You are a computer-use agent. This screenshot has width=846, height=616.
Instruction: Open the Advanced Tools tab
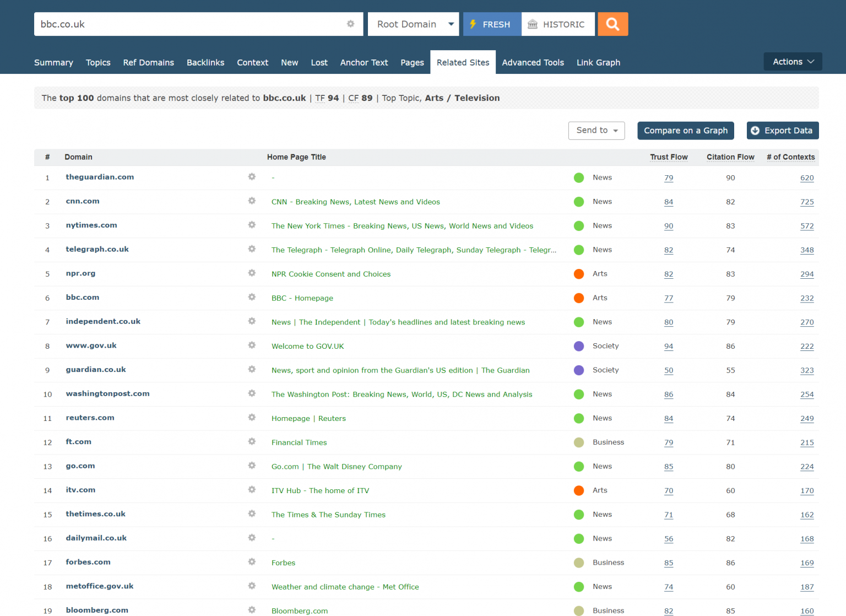click(x=533, y=63)
